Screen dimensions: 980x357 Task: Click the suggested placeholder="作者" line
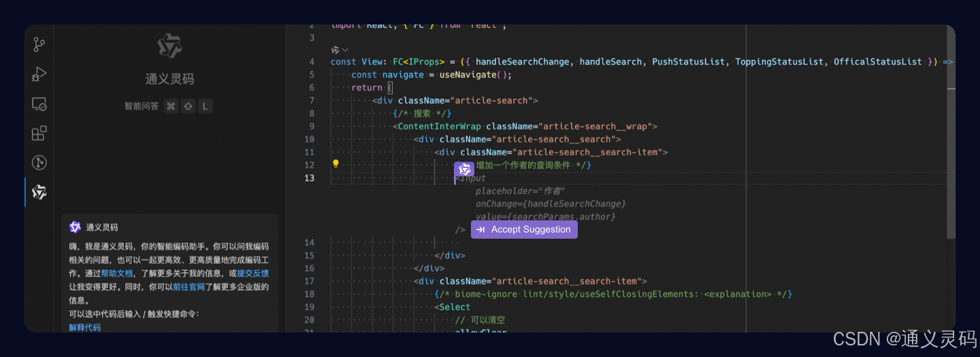pyautogui.click(x=520, y=191)
